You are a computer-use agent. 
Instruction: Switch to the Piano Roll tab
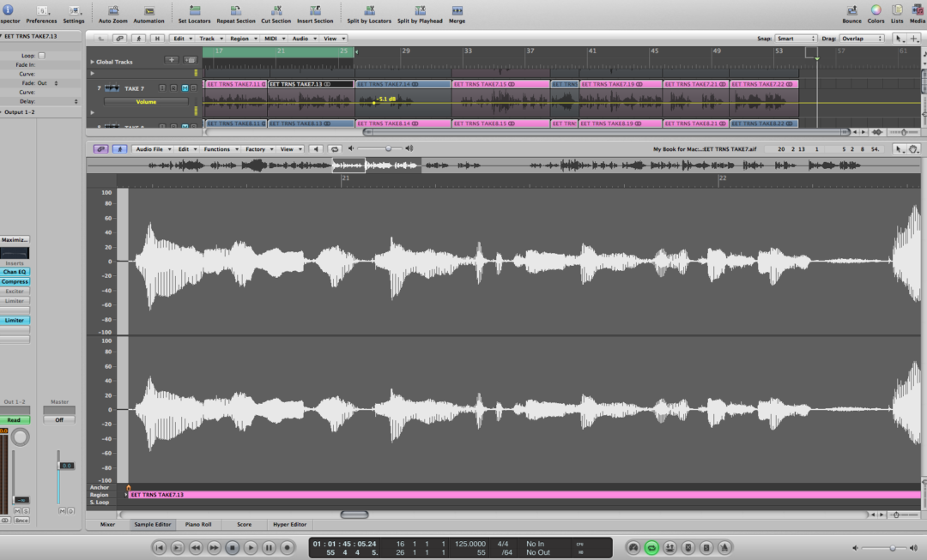coord(198,524)
